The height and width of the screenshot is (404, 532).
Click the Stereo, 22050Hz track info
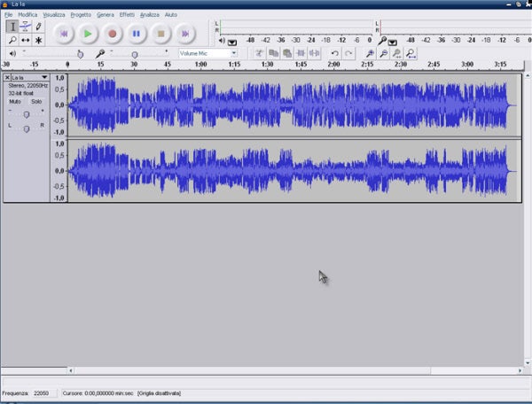click(x=27, y=85)
